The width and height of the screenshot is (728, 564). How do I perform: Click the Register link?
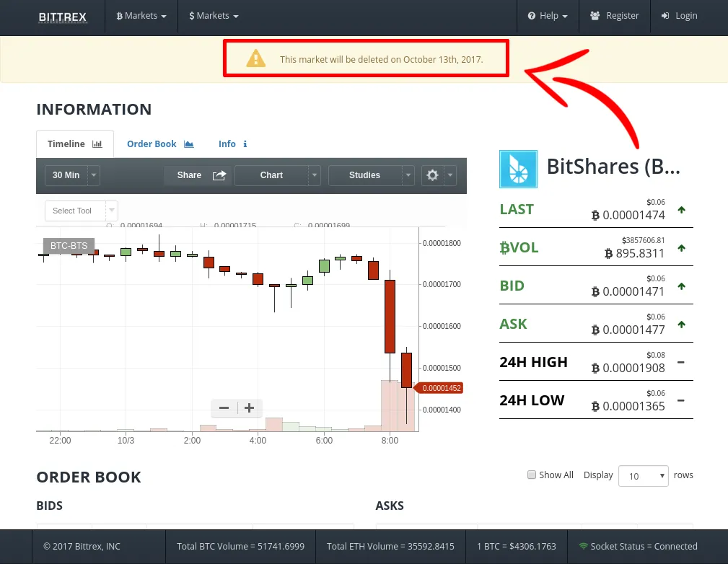pos(614,16)
